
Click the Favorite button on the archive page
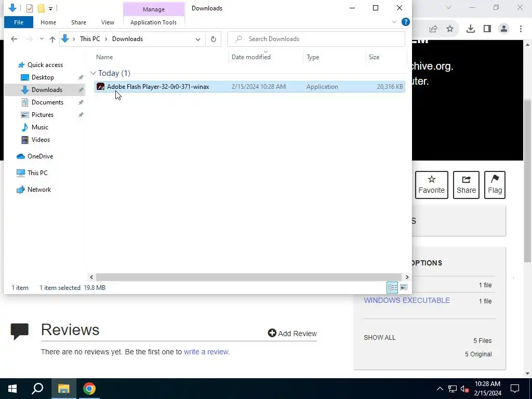coord(432,185)
